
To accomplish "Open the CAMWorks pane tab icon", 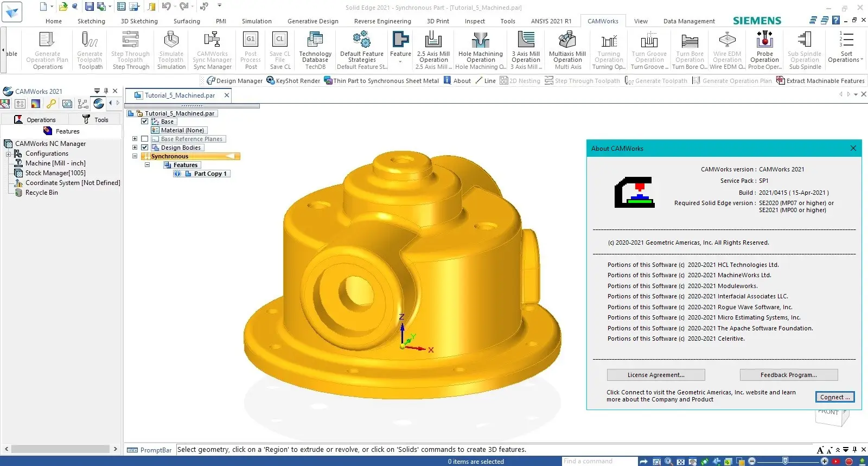I will pos(99,103).
